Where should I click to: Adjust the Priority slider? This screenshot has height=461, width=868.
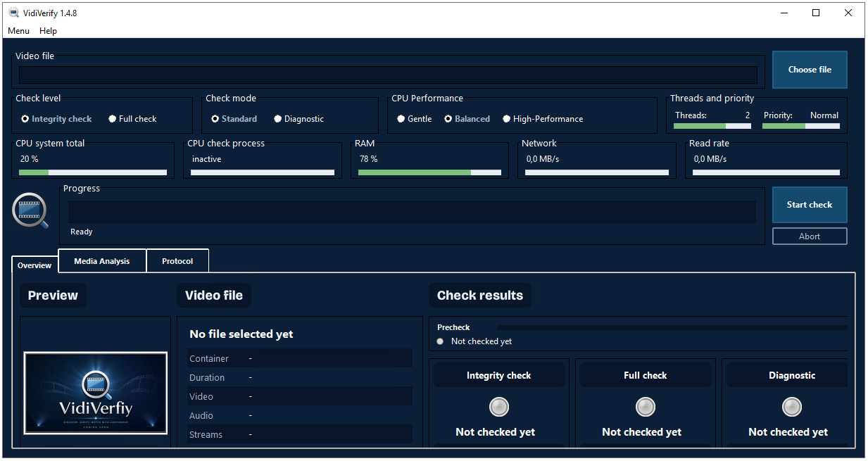tap(800, 126)
